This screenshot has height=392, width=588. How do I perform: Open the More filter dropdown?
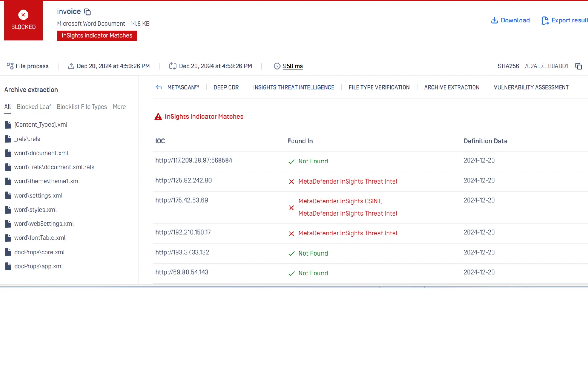coord(119,107)
